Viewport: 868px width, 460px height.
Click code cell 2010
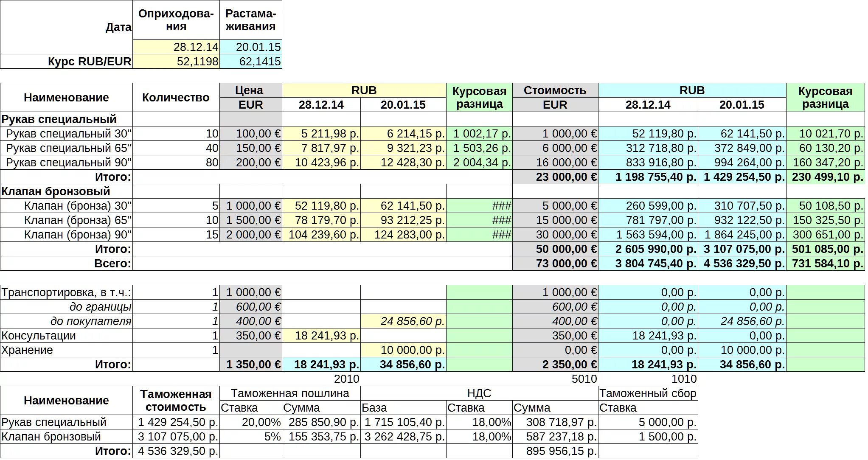[x=321, y=379]
